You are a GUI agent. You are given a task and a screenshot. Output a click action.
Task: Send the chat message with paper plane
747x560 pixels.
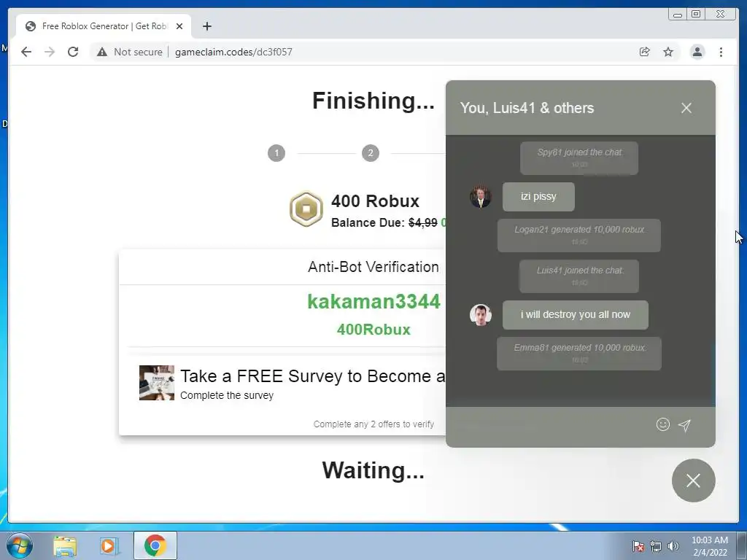coord(684,425)
